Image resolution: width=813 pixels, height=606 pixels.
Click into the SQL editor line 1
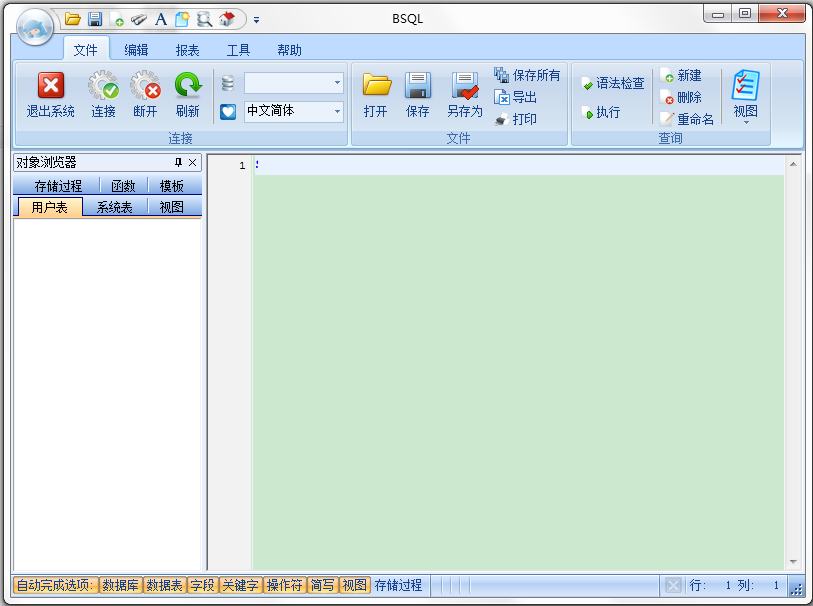[x=518, y=165]
